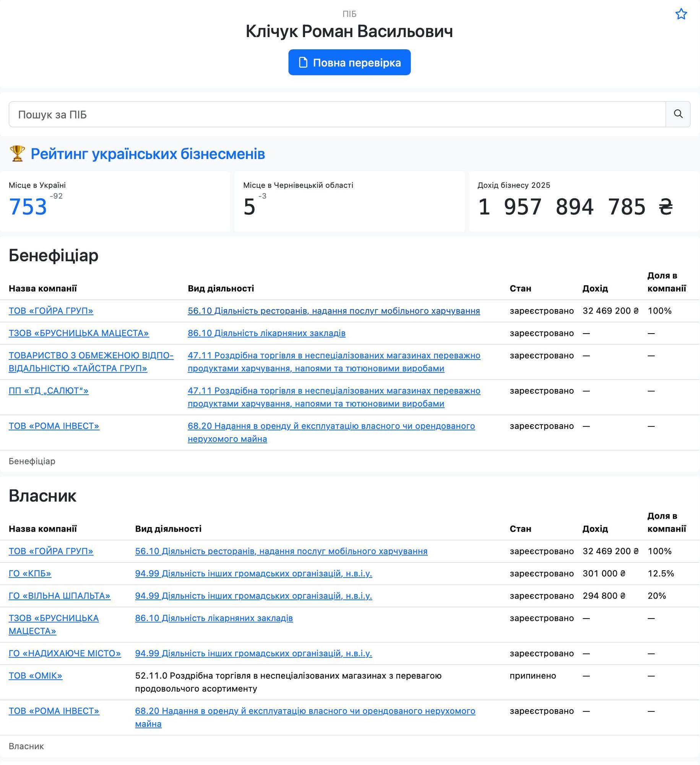Open 94.99 activity link in ВІЛЬНА ШПАЛЬТА row
Image resolution: width=700 pixels, height=765 pixels.
click(253, 596)
